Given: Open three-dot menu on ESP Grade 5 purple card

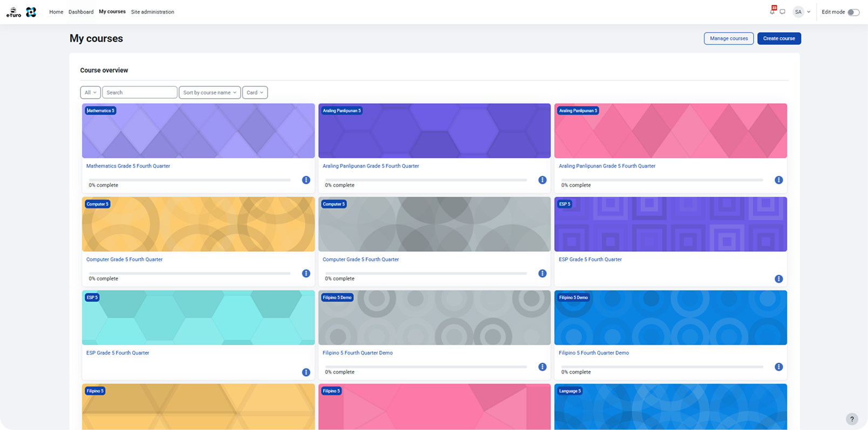Looking at the screenshot, I should tap(778, 279).
